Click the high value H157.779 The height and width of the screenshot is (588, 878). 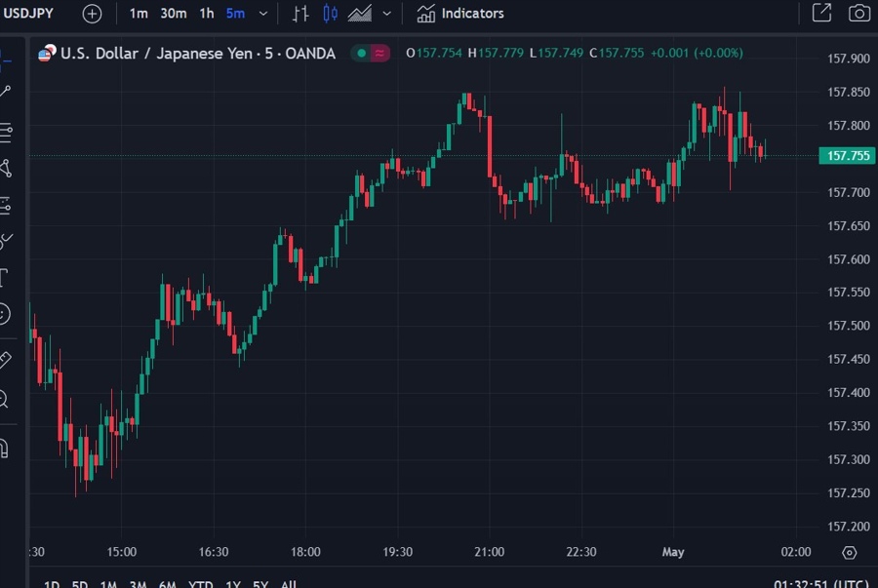[496, 54]
